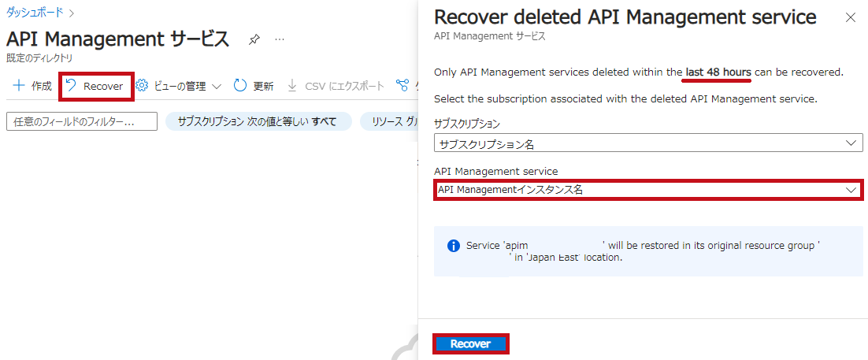Close the Recover deleted service panel
The height and width of the screenshot is (360, 868).
point(851,17)
